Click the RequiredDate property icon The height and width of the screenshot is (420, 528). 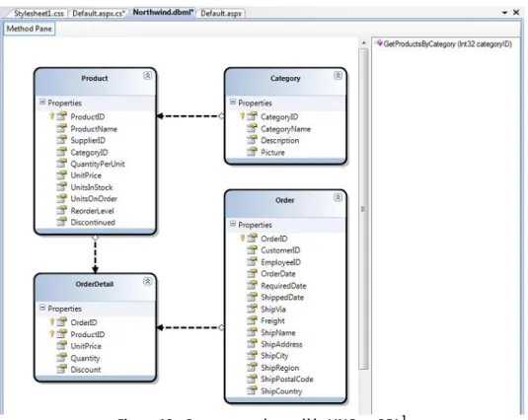pos(252,285)
